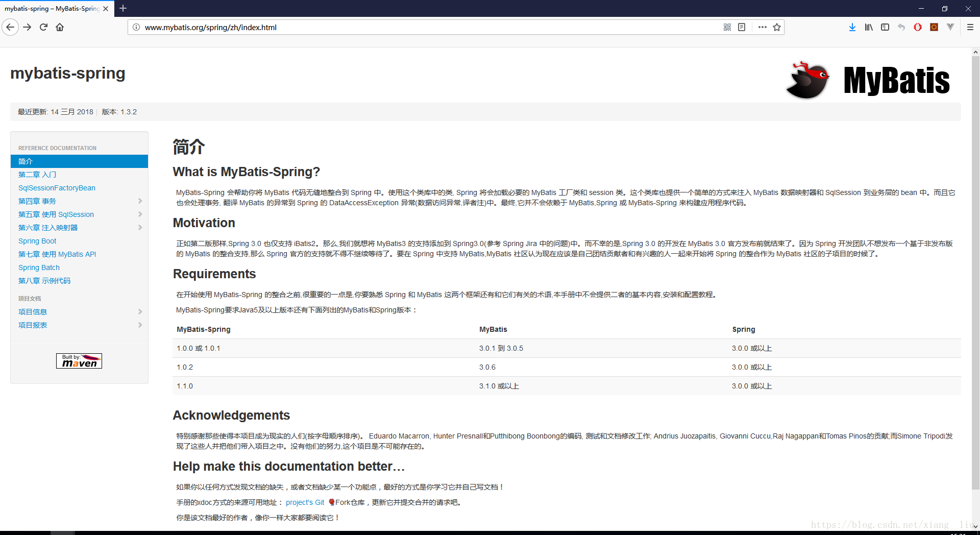Click the gray V-shaped extension icon
The image size is (980, 535).
(950, 27)
